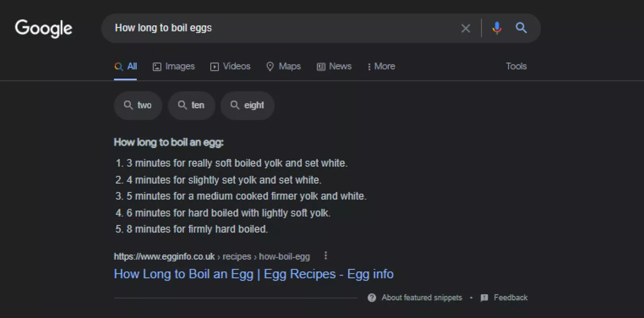
Task: Click into the search input field
Action: click(278, 28)
